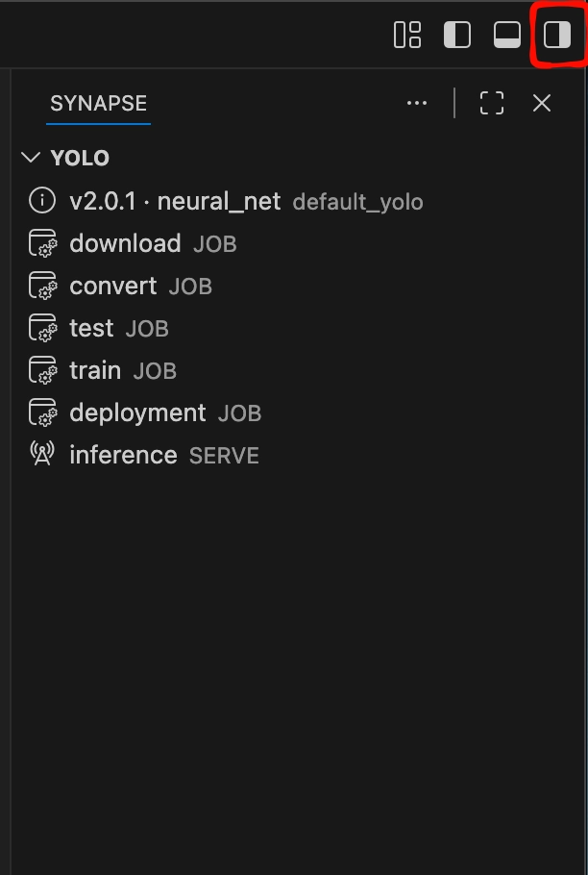Click the info icon beside v2.0.1

pos(42,201)
